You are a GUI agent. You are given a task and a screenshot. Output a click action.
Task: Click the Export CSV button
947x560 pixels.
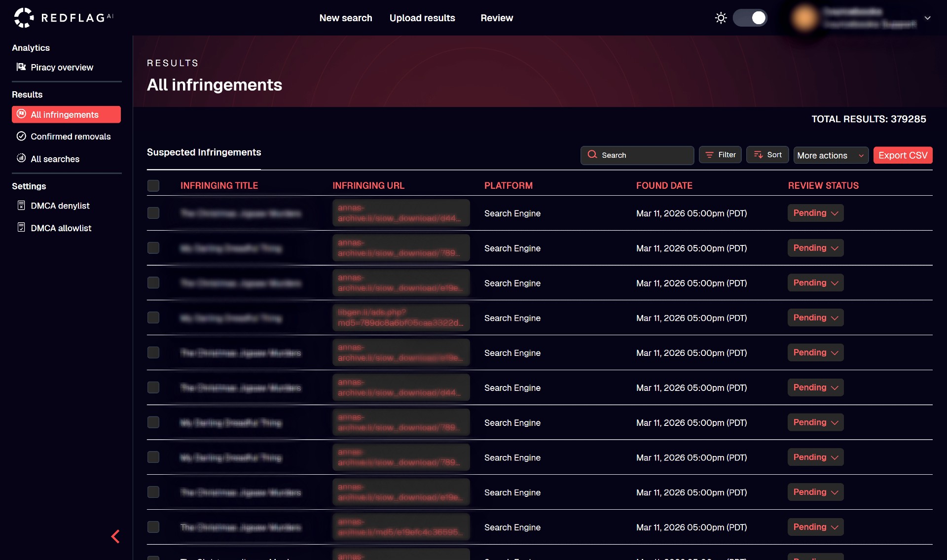pyautogui.click(x=903, y=155)
